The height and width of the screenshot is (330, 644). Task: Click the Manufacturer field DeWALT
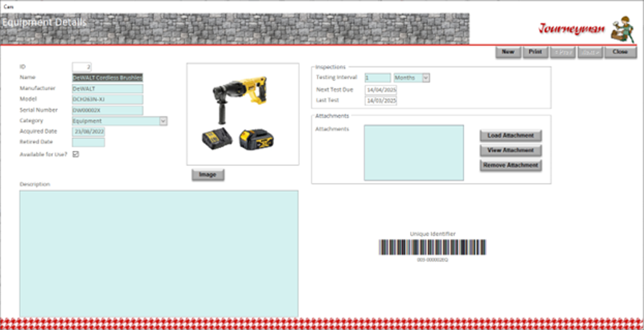point(107,88)
